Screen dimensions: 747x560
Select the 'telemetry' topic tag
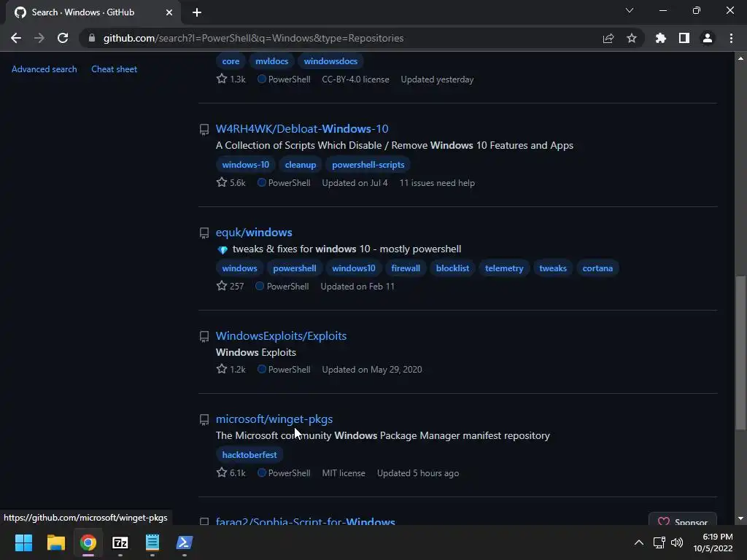tap(504, 268)
